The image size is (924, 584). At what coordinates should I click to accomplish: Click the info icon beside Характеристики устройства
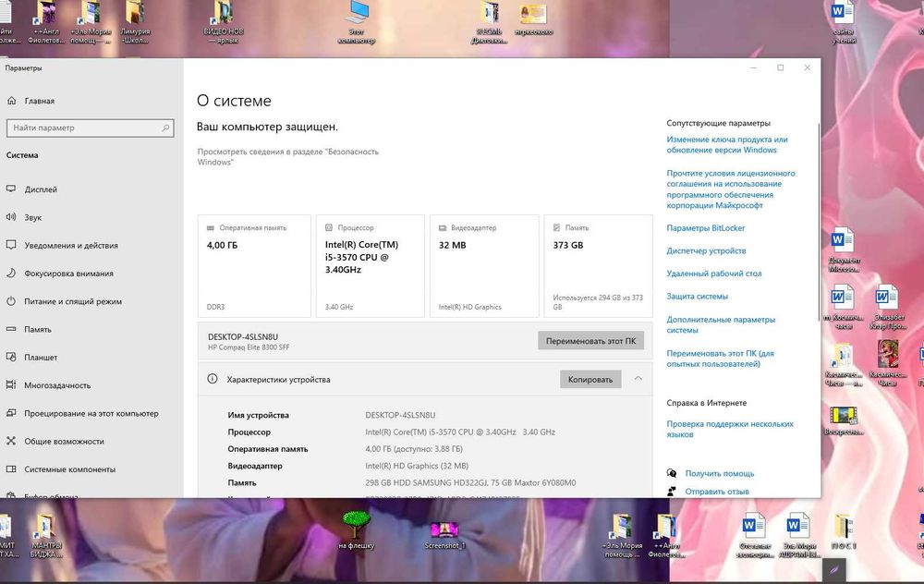pos(213,379)
